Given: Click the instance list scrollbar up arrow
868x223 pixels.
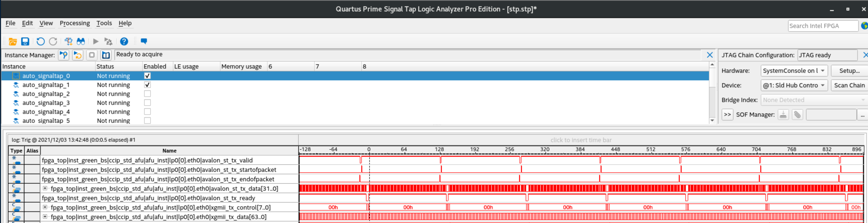Looking at the screenshot, I should click(712, 64).
